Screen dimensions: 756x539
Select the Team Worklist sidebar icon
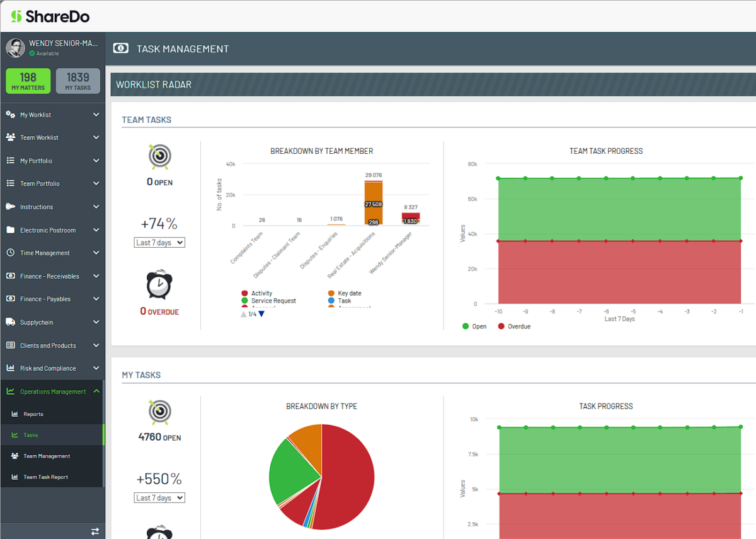pyautogui.click(x=9, y=137)
